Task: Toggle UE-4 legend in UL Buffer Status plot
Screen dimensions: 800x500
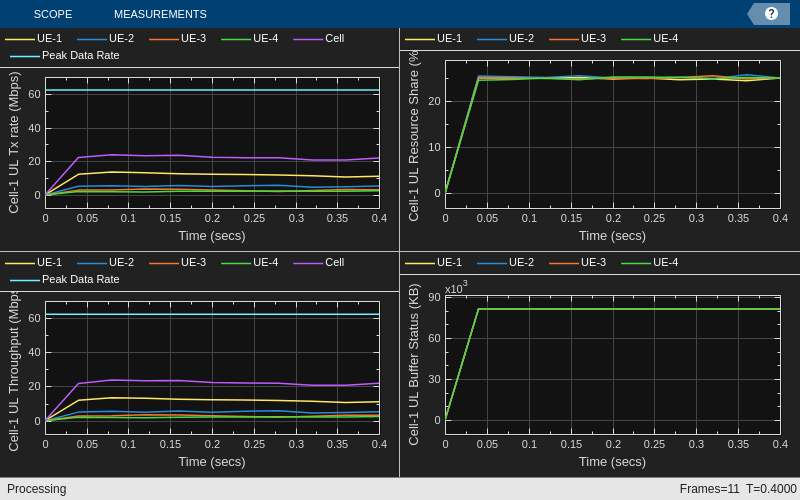Action: [650, 262]
